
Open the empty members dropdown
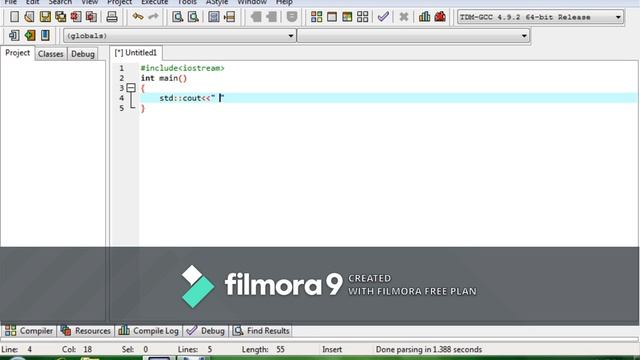click(x=413, y=36)
